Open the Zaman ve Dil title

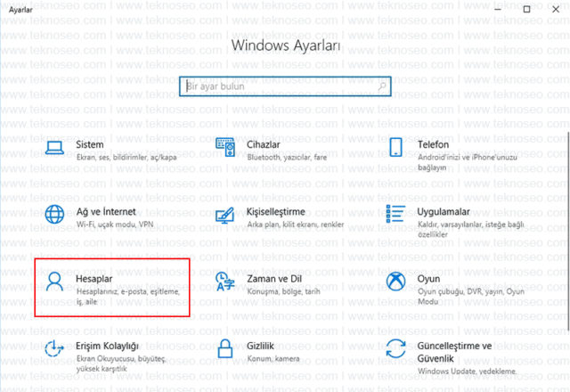click(274, 279)
